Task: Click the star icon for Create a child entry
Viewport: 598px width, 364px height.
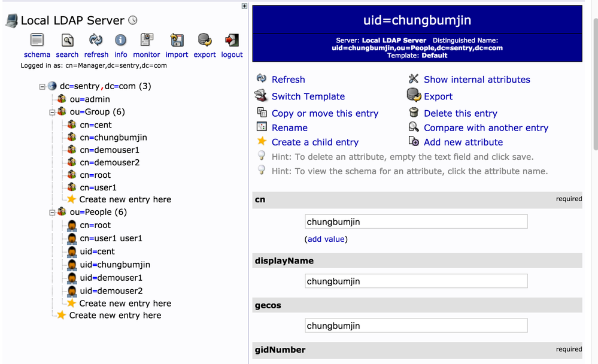Action: coord(262,141)
